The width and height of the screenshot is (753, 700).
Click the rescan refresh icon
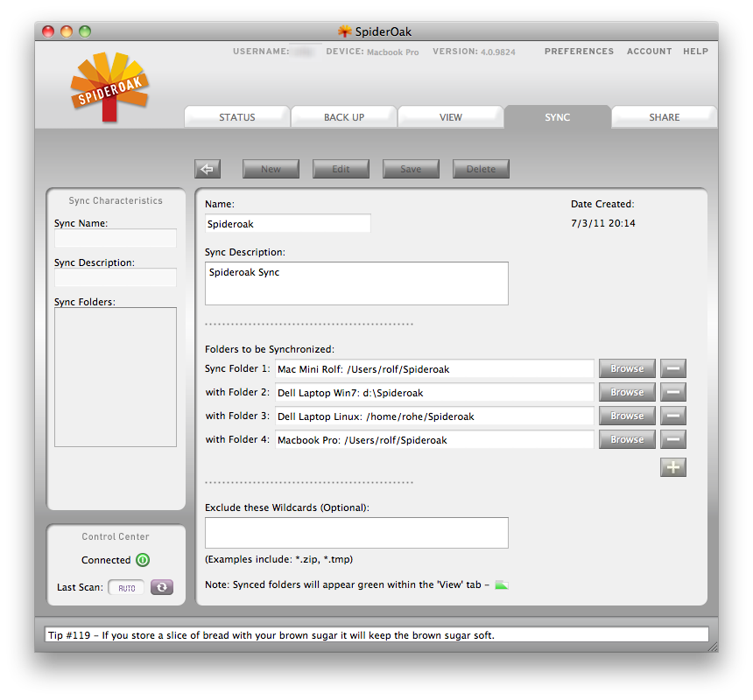pyautogui.click(x=162, y=587)
